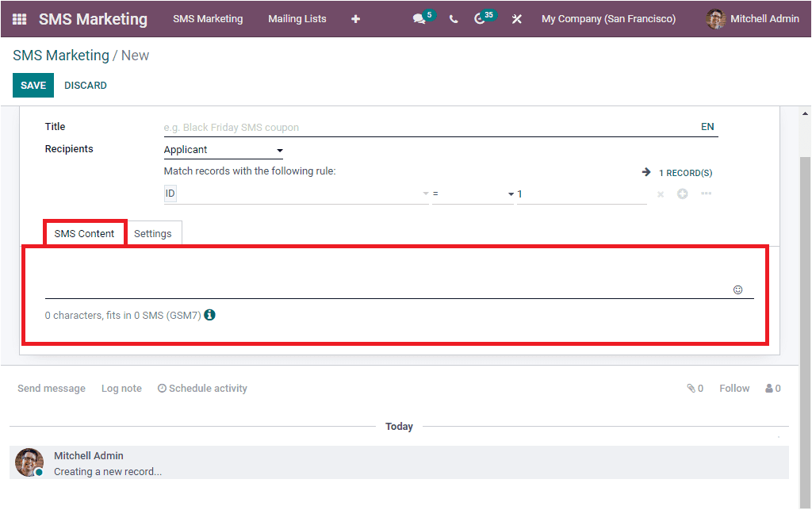Click Send message in the chatter

(x=52, y=389)
